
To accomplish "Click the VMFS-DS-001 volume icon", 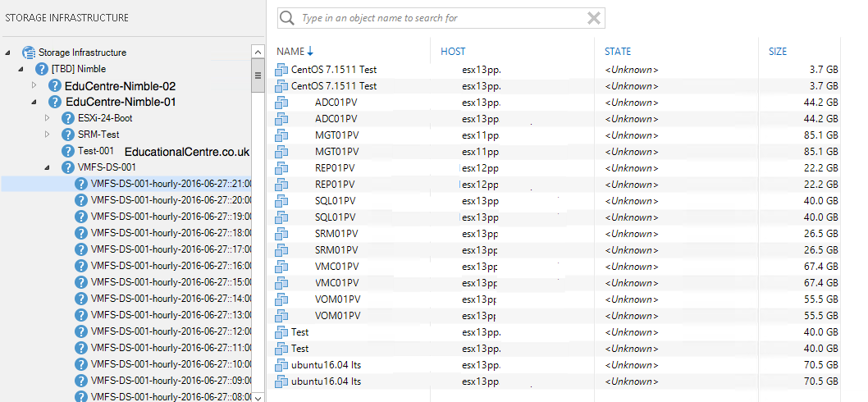I will coord(68,167).
